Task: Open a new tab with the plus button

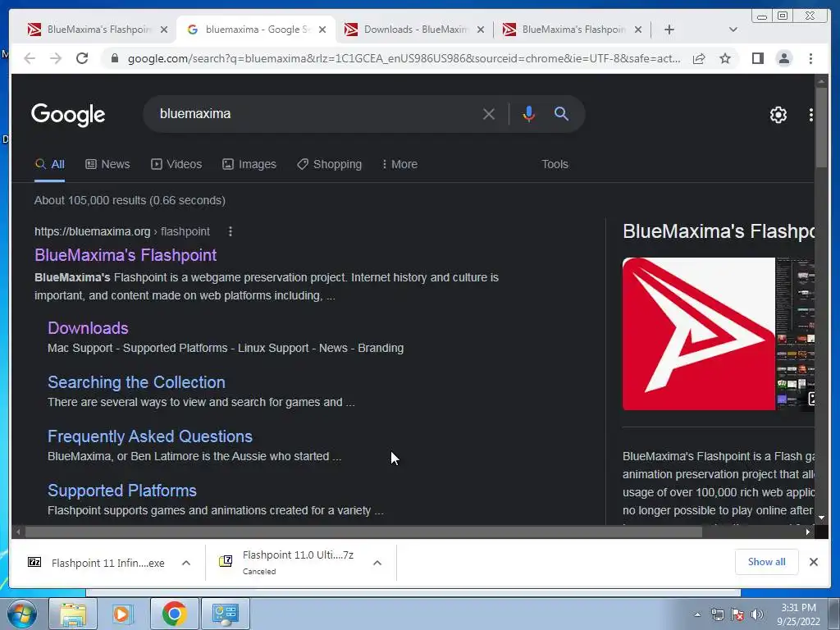Action: (669, 30)
